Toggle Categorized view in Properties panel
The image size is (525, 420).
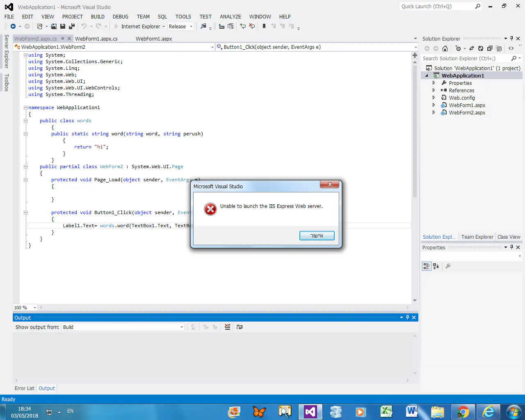tap(427, 266)
